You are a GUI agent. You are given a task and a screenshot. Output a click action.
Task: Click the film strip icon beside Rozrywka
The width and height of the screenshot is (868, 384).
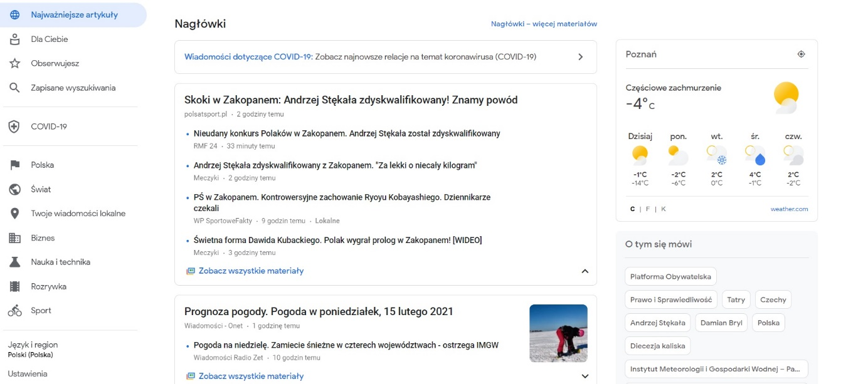pos(14,286)
